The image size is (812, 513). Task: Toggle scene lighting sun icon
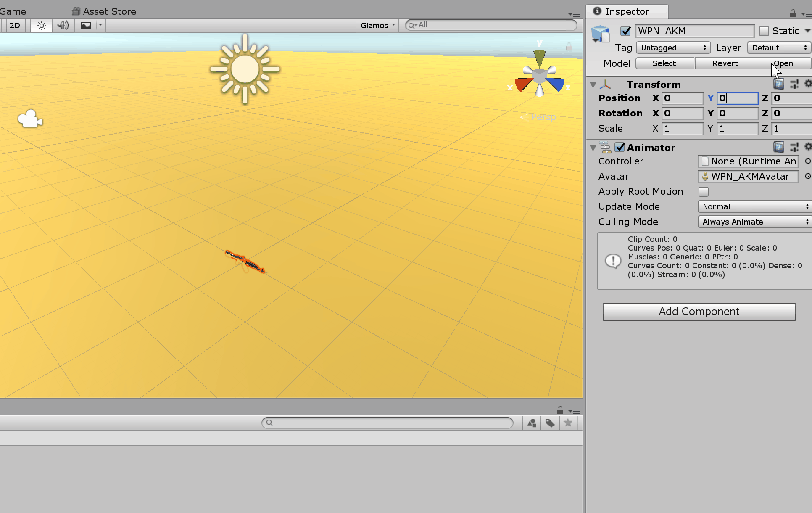tap(41, 26)
